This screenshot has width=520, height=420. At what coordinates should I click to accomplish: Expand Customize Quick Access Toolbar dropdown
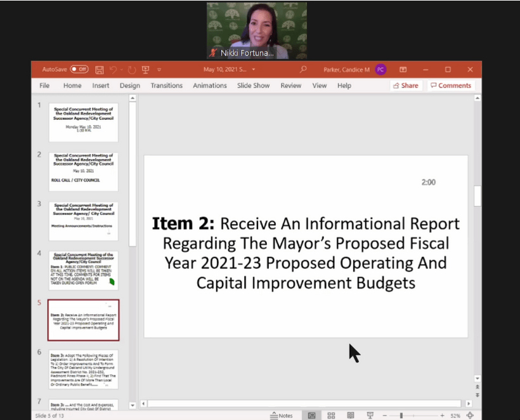(x=160, y=69)
